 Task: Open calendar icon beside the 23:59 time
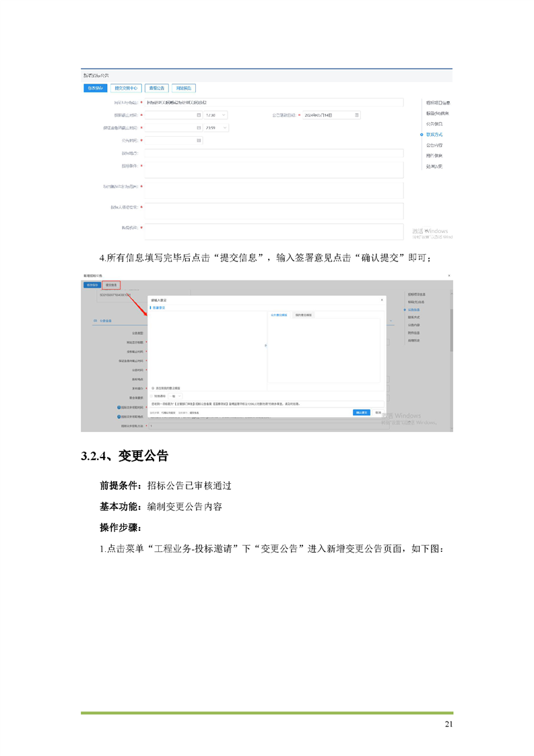199,127
